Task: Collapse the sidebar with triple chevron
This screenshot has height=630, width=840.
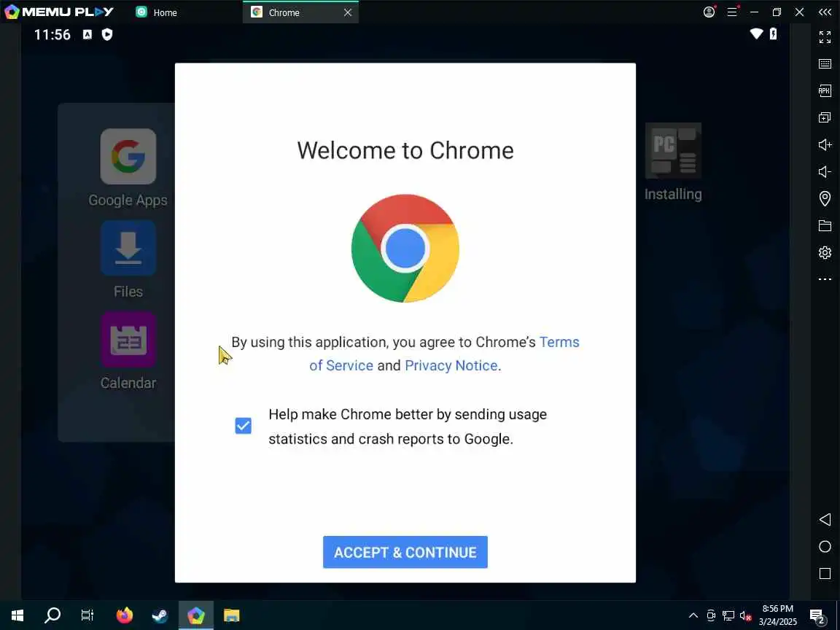Action: [x=825, y=12]
